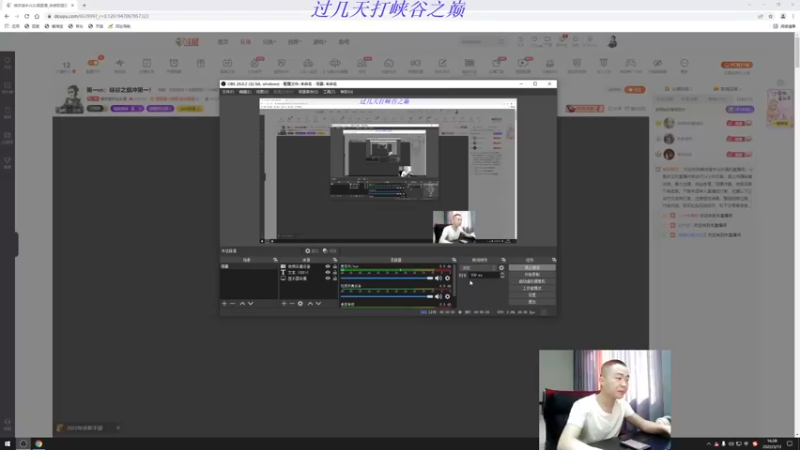The image size is (800, 450).
Task: Lock the video capture device source
Action: [335, 266]
